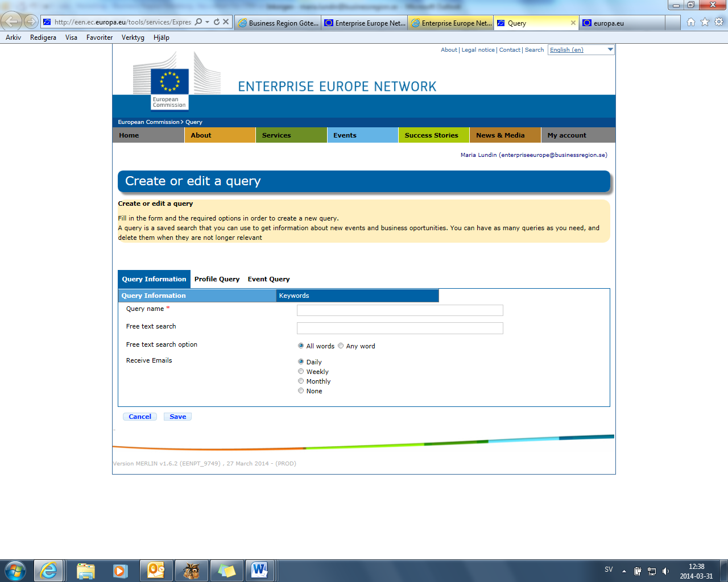Open Outlook in the taskbar
728x582 pixels.
[x=156, y=571]
